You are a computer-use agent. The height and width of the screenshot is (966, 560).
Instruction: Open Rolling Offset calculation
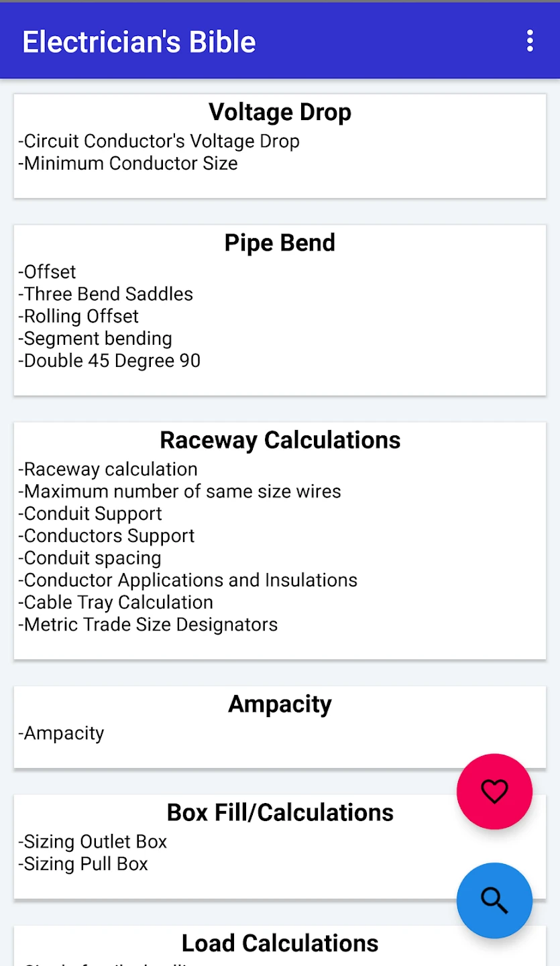point(78,317)
